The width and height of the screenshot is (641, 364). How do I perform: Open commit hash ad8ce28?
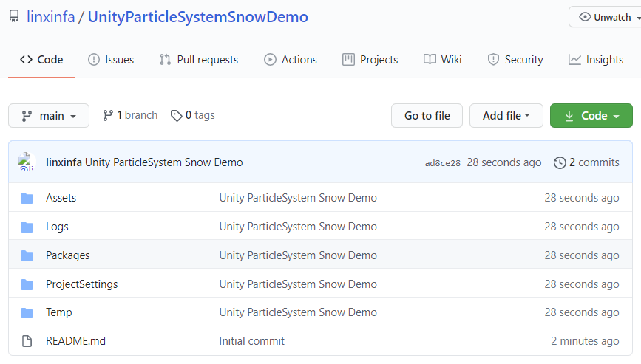[x=442, y=163]
